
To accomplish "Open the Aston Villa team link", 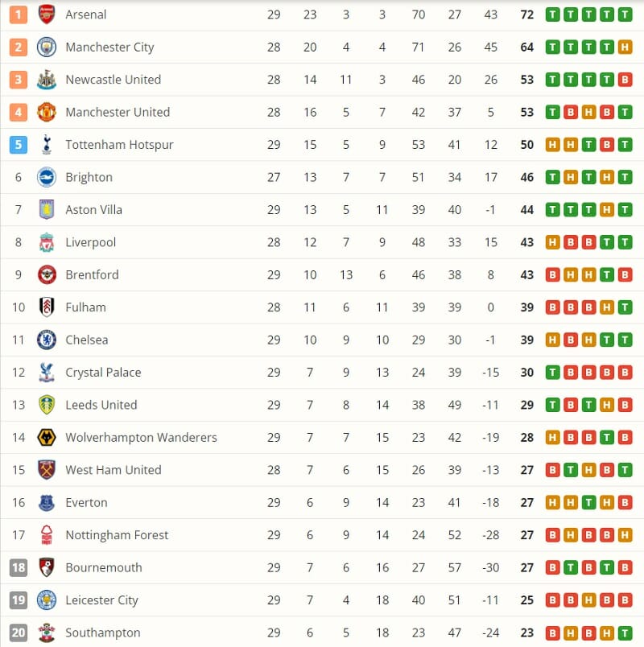I will click(x=93, y=210).
